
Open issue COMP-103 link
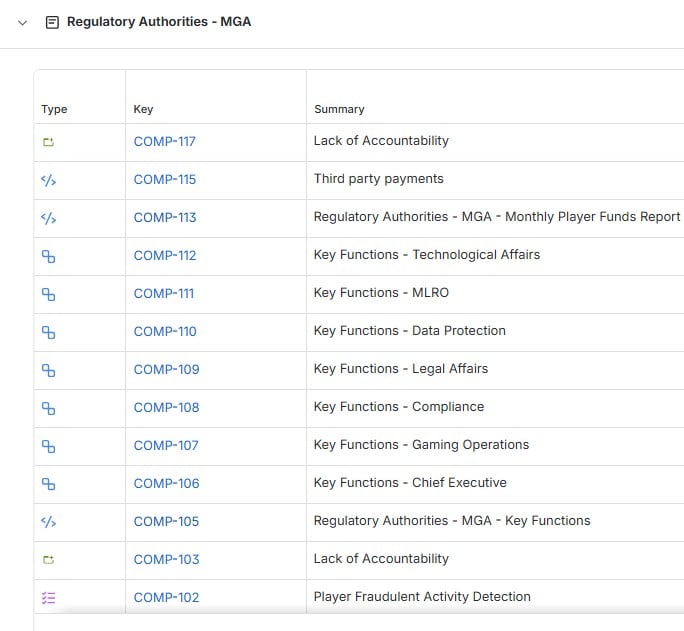pyautogui.click(x=166, y=560)
